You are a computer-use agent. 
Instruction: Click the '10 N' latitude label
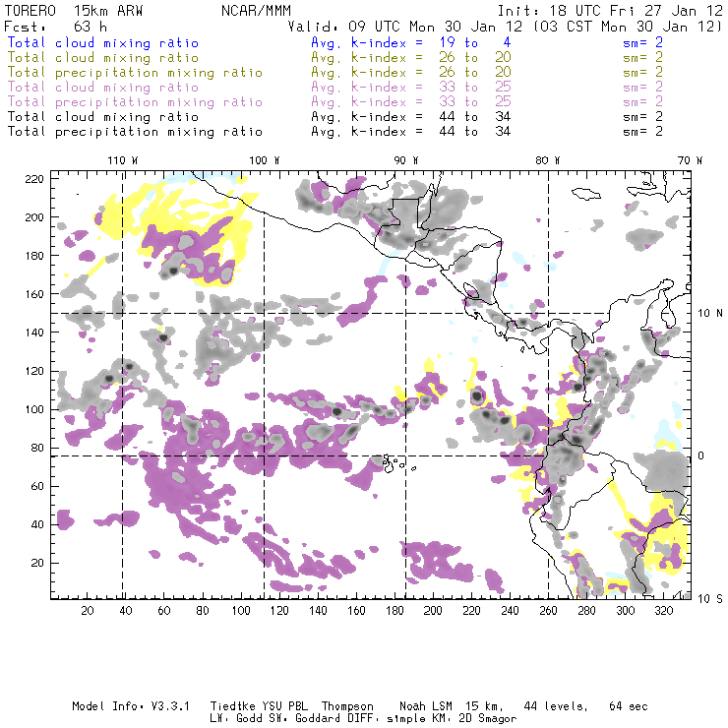[710, 314]
